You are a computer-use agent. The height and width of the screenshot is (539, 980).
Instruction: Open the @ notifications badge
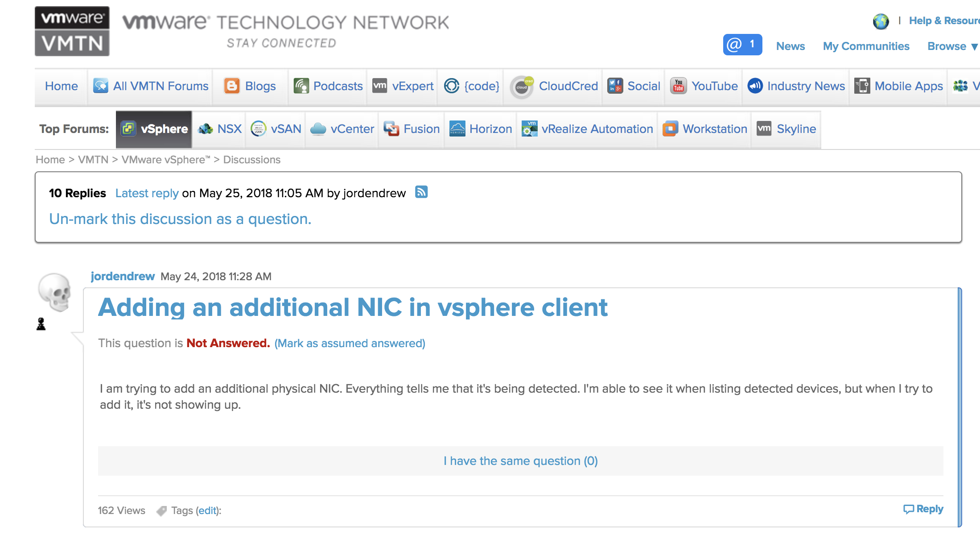click(x=742, y=45)
